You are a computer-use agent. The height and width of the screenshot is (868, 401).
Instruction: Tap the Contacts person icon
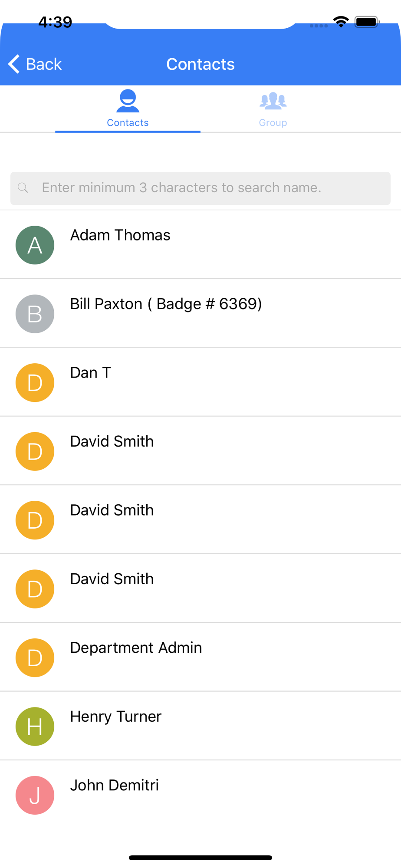(128, 101)
